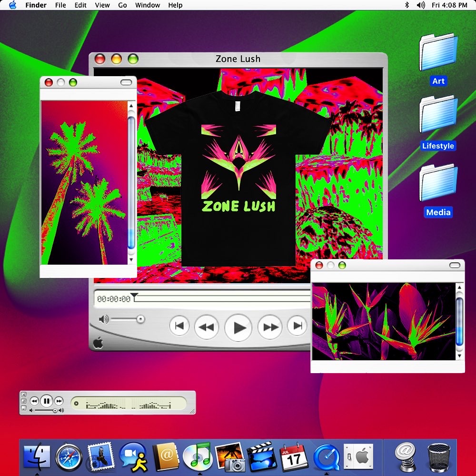Click the 00:00:00 time display

(114, 299)
